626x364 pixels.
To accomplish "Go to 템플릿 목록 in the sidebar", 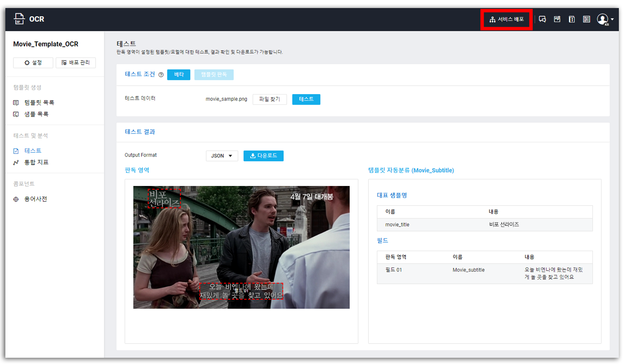I will click(34, 103).
